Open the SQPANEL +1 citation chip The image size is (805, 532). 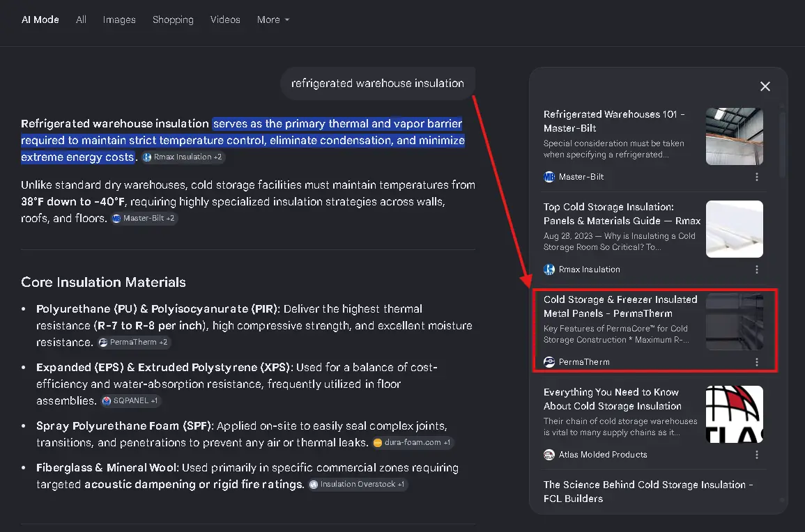tap(130, 400)
